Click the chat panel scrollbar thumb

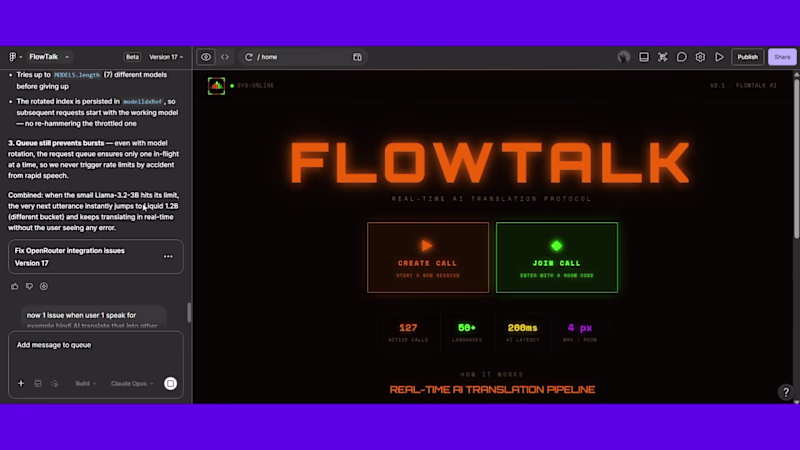tap(189, 312)
